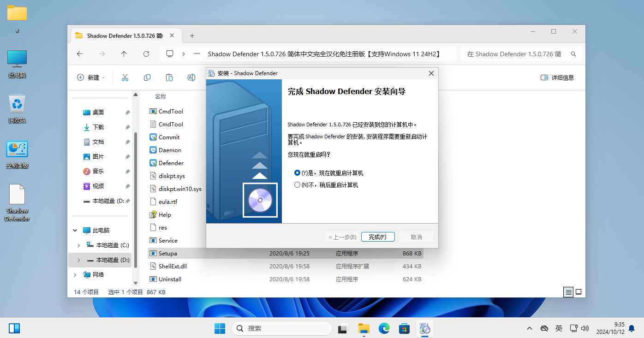
Task: Show hidden system tray icons
Action: [x=530, y=328]
